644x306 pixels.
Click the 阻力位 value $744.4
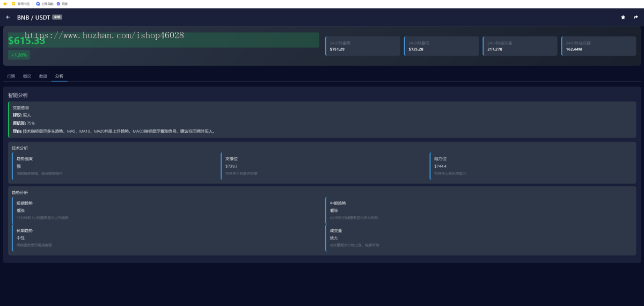[440, 166]
